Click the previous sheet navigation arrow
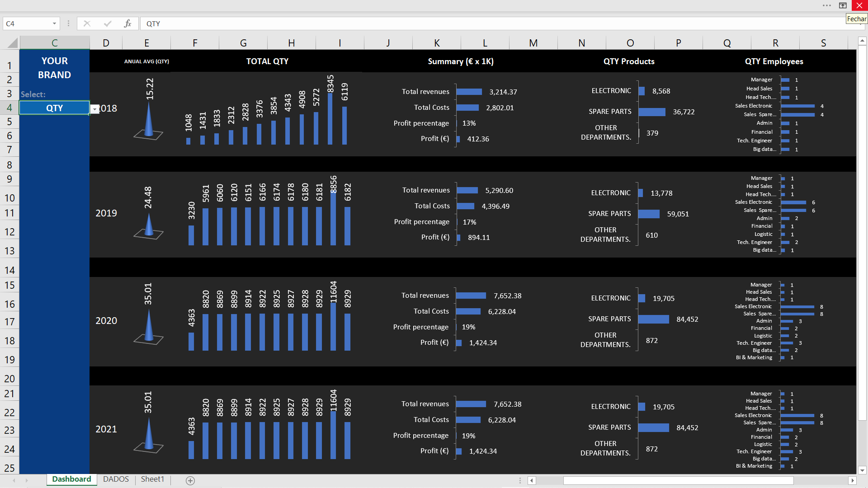 coord(14,480)
